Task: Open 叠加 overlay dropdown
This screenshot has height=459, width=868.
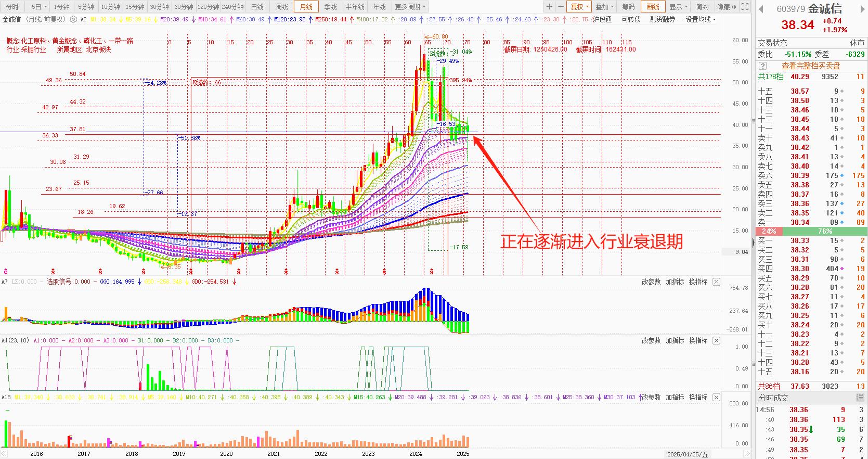Action: click(604, 7)
